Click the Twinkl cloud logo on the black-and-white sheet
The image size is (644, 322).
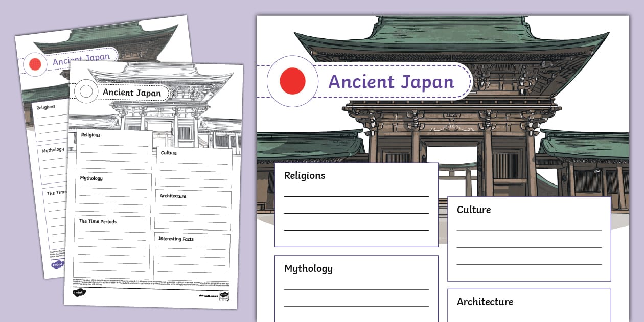[x=78, y=292]
